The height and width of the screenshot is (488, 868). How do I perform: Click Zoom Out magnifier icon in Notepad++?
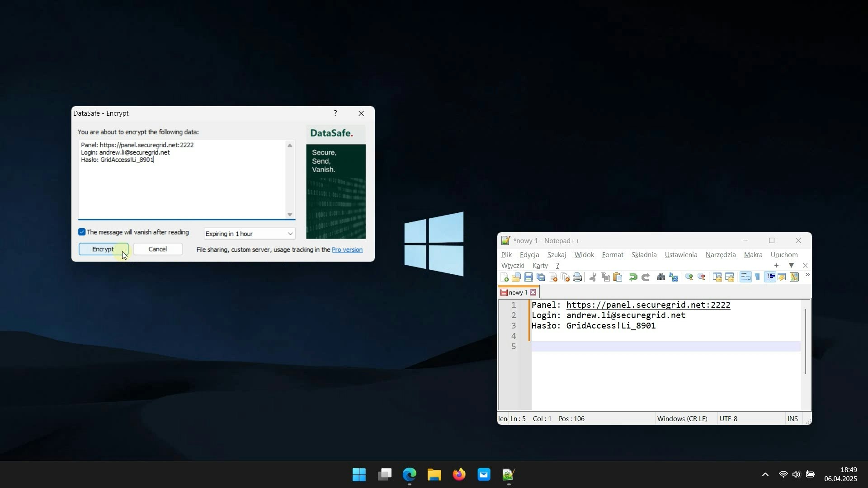pos(701,277)
